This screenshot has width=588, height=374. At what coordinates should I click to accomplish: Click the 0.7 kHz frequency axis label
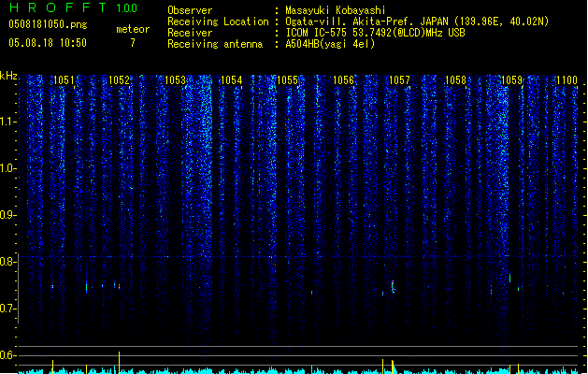[7, 309]
